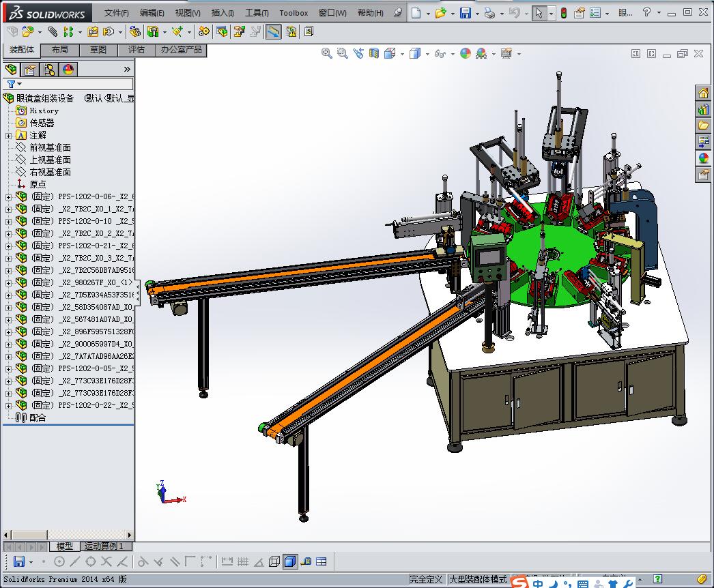Expand the PPS-1202-0-10 component node

8,221
